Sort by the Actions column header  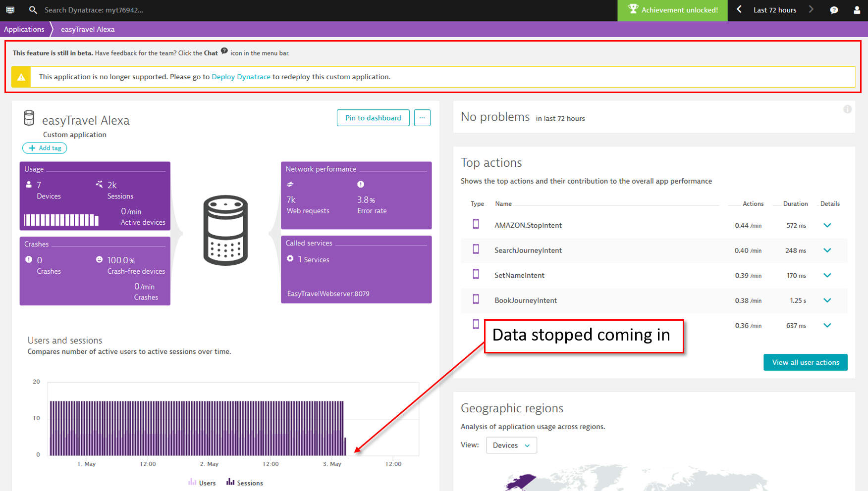pos(753,204)
